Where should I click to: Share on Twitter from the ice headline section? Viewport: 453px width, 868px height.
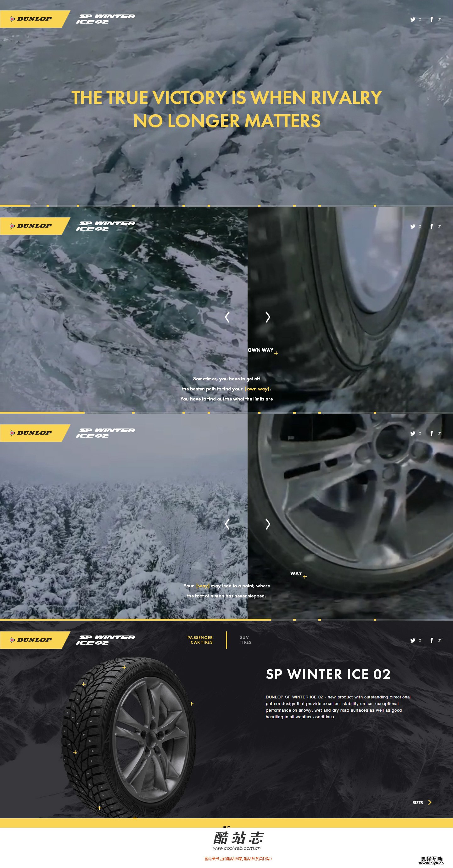[412, 19]
